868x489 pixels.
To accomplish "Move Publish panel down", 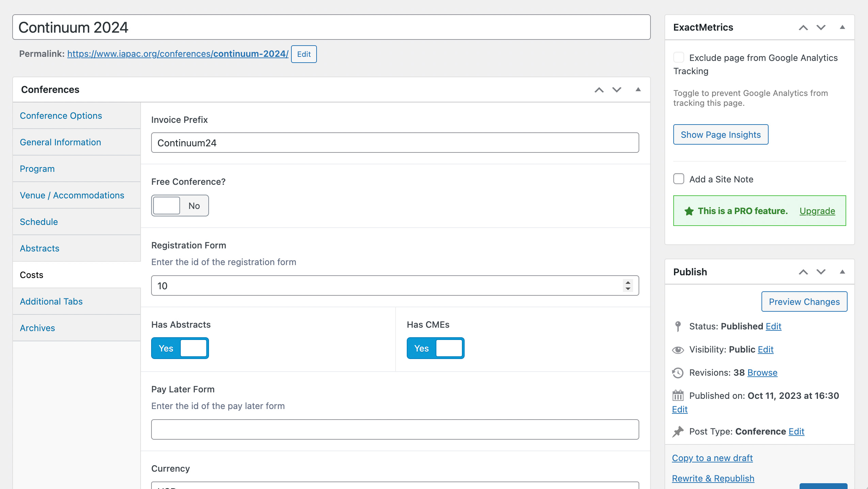I will [821, 272].
